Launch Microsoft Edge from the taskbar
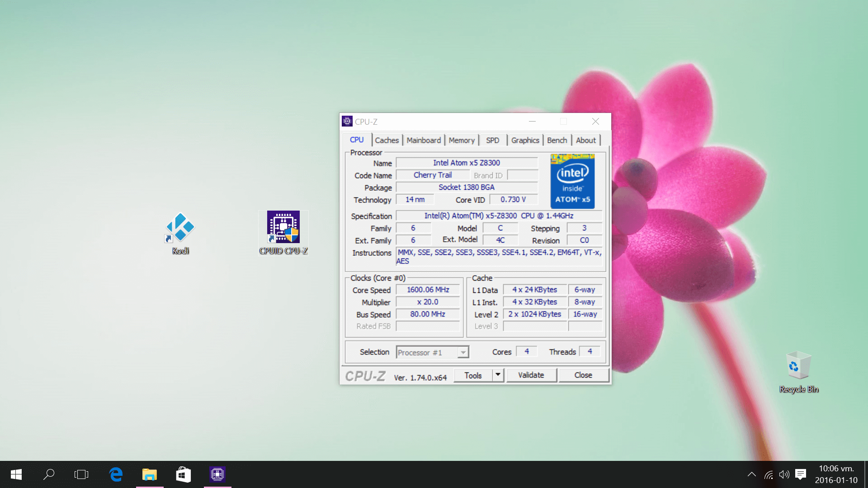The height and width of the screenshot is (488, 868). [x=116, y=474]
